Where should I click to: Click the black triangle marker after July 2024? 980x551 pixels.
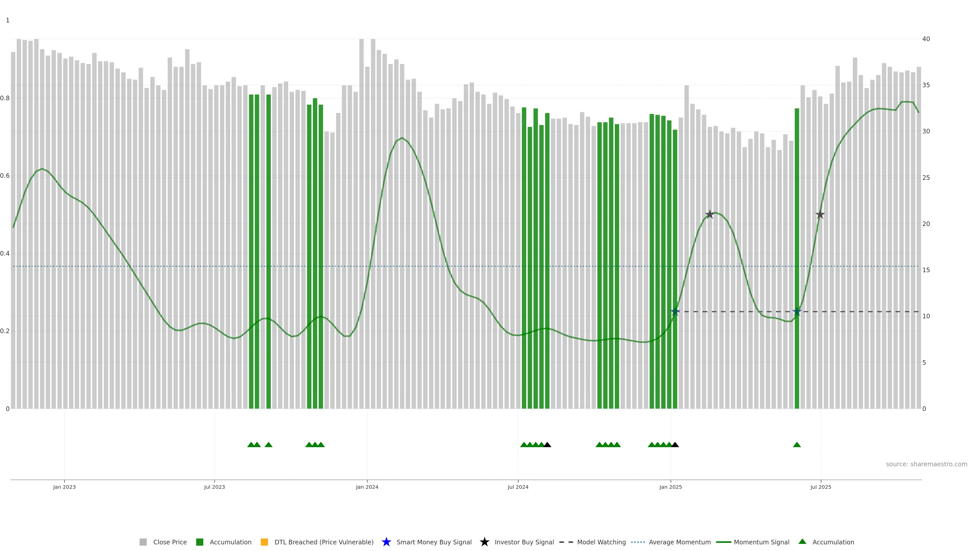click(547, 445)
